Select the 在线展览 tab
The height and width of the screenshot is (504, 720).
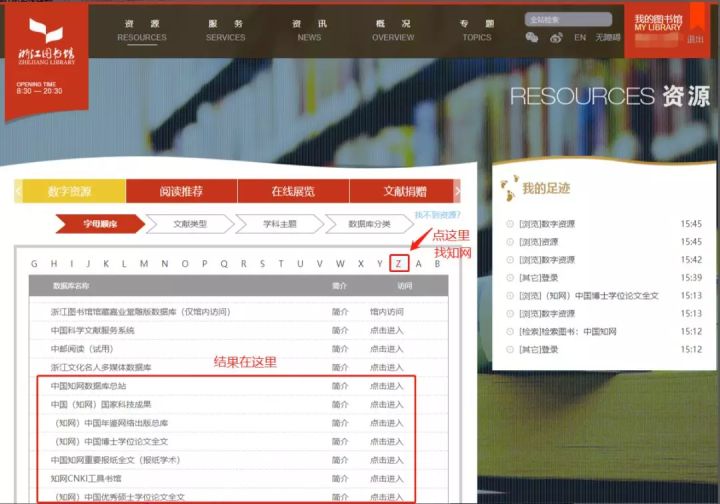click(293, 191)
